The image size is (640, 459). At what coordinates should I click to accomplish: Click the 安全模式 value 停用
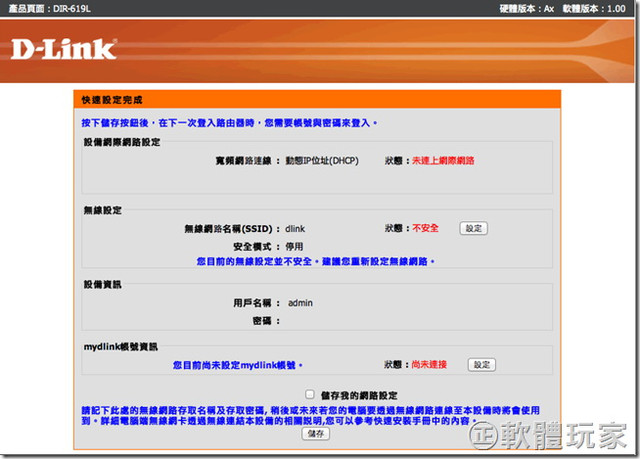pos(294,246)
